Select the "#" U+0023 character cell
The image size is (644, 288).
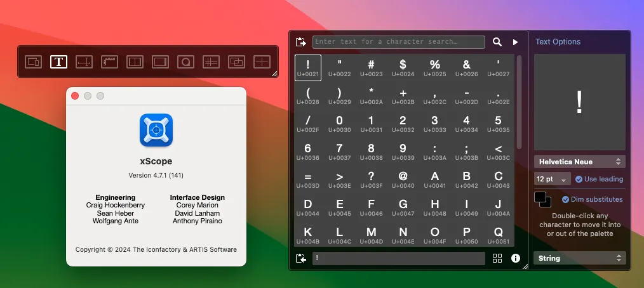(372, 68)
